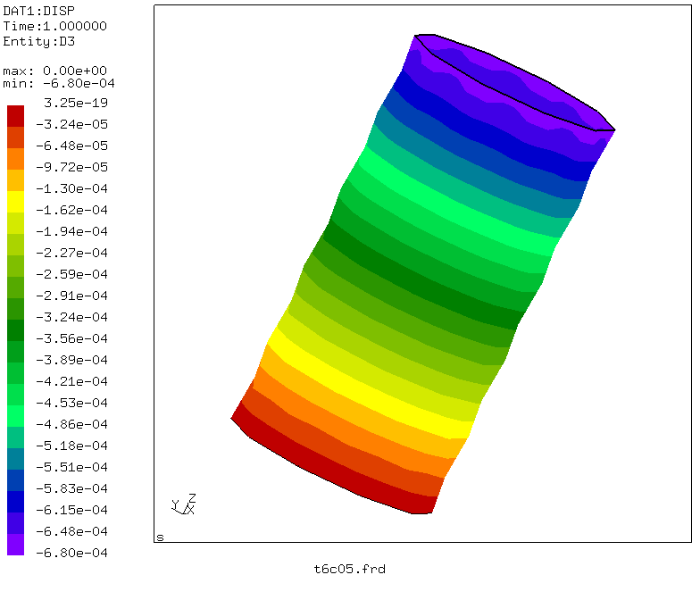Click the legend value -2.91e-04
The width and height of the screenshot is (700, 600).
point(71,296)
